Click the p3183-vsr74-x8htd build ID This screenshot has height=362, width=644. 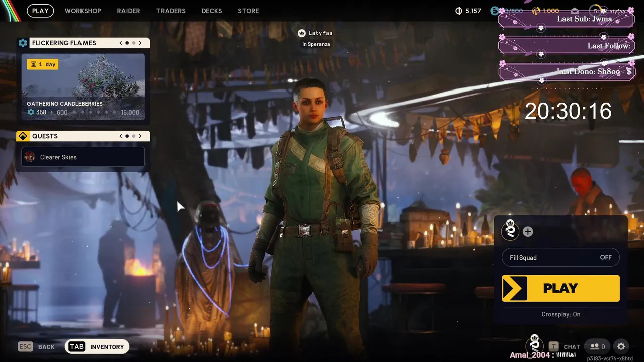pos(610,359)
